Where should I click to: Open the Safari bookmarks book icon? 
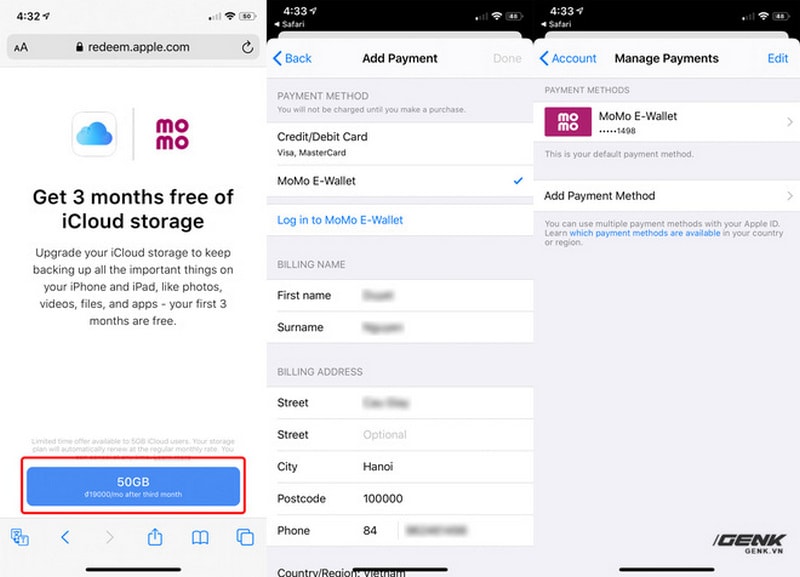[200, 537]
